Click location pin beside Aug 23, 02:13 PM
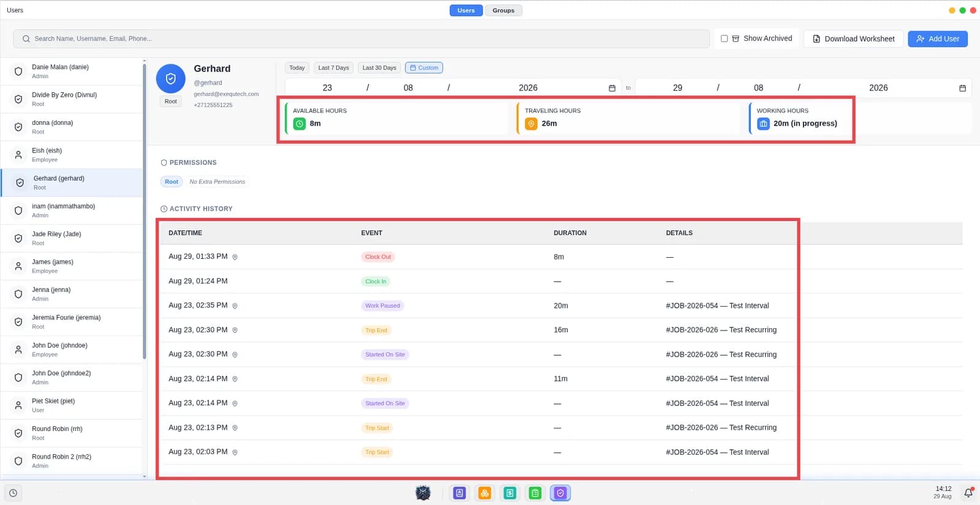980x505 pixels. pyautogui.click(x=235, y=428)
